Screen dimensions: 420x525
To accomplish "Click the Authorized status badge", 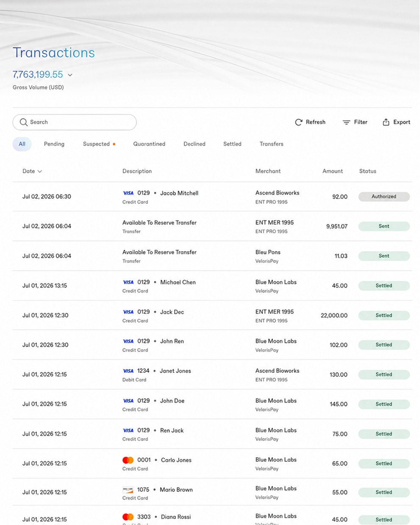I will tap(384, 197).
